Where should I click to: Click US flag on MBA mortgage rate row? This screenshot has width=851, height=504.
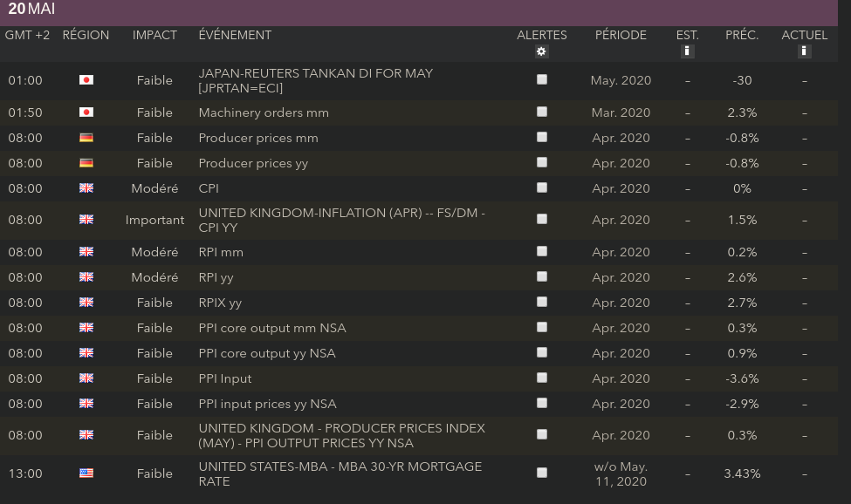click(x=86, y=473)
